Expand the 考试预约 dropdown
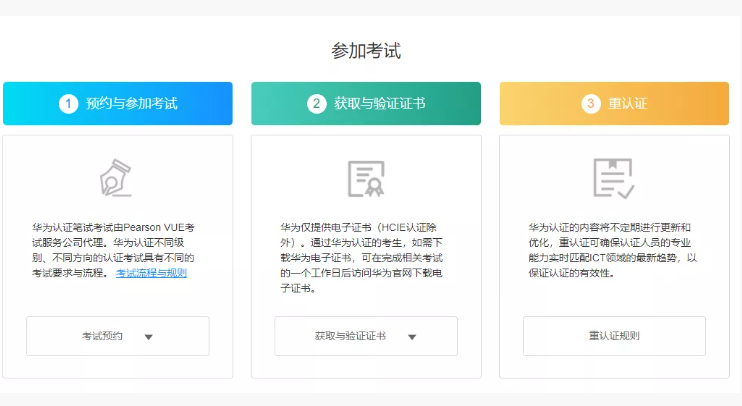This screenshot has width=742, height=406. click(118, 336)
